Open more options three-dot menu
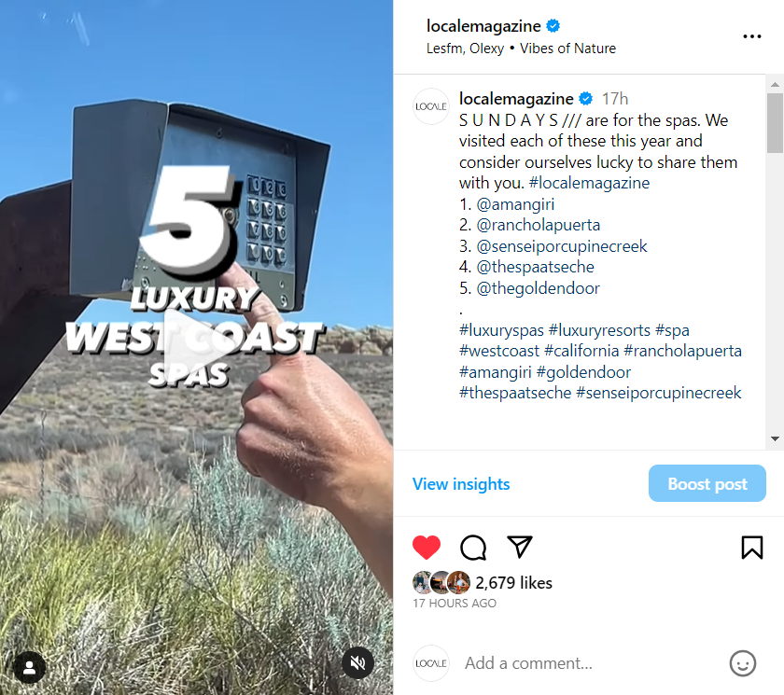 [752, 36]
